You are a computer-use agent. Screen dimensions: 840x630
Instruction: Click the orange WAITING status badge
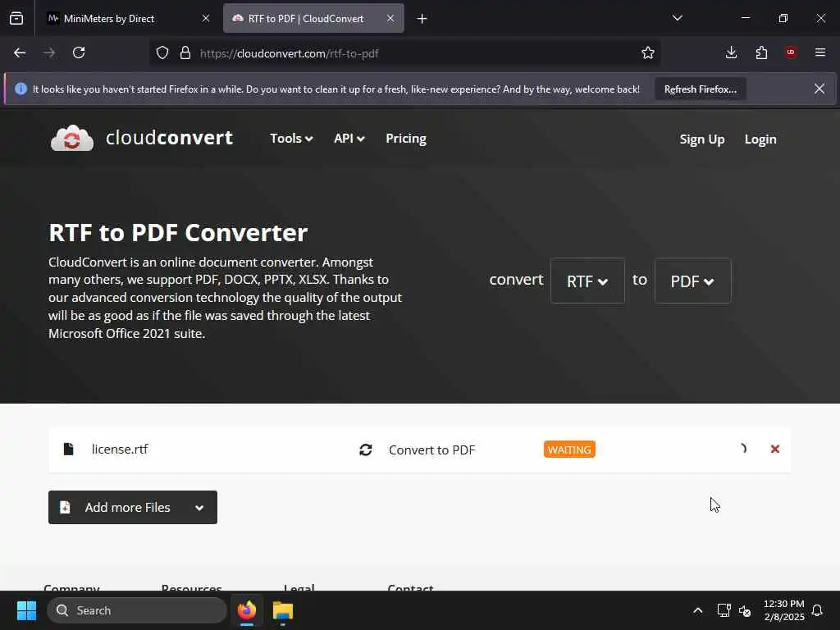(569, 450)
